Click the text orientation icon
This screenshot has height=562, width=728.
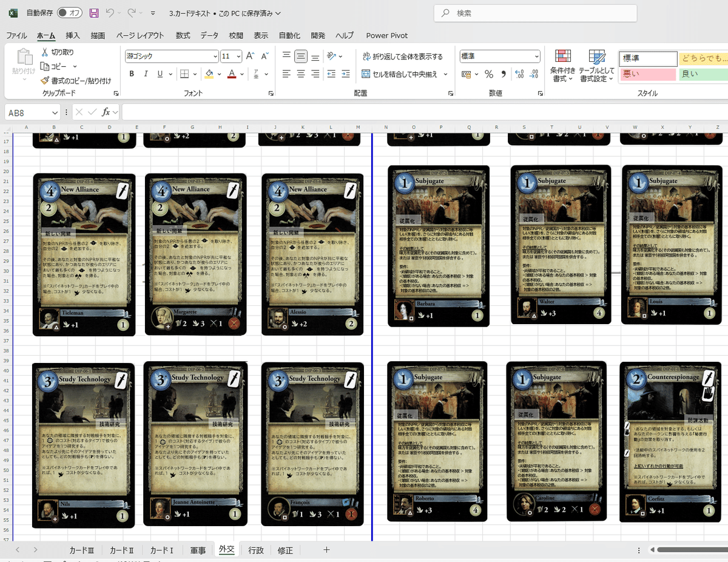(331, 56)
